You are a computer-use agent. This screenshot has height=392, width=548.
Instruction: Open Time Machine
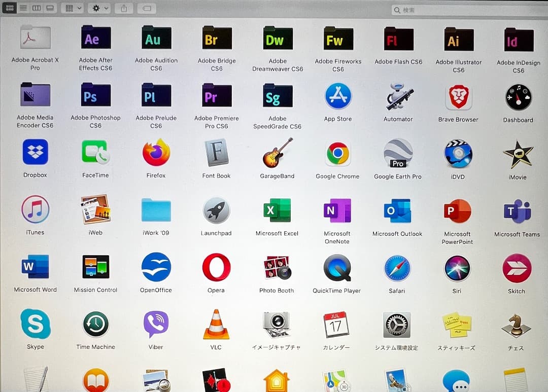coord(95,325)
